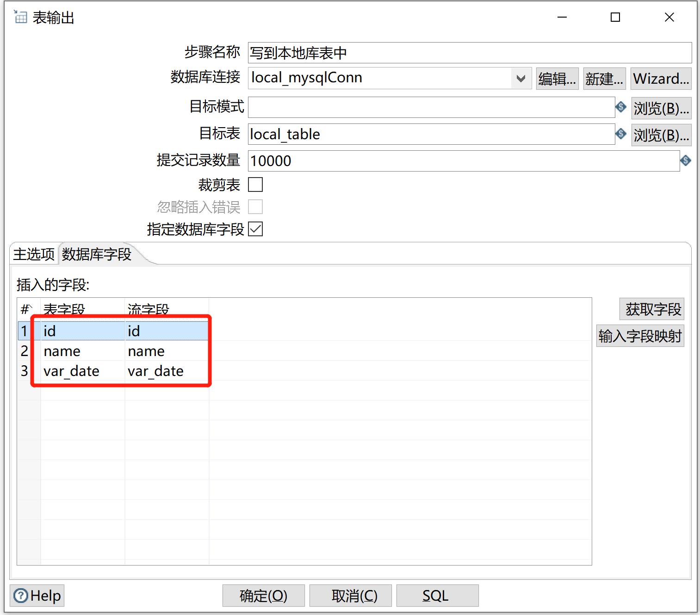The width and height of the screenshot is (700, 615).
Task: Click 浏览(B)... for 目标表
Action: coord(661,135)
